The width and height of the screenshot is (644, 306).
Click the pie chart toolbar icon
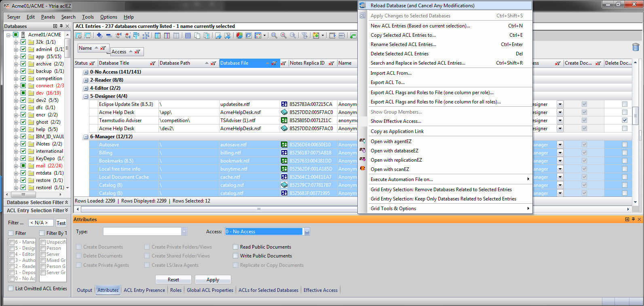tap(239, 36)
